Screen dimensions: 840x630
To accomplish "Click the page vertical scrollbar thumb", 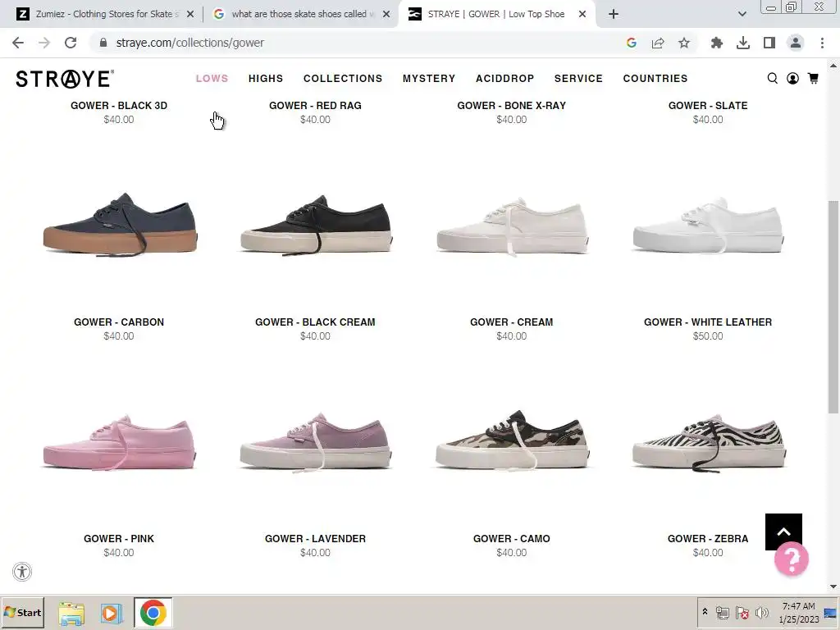I will (x=833, y=307).
